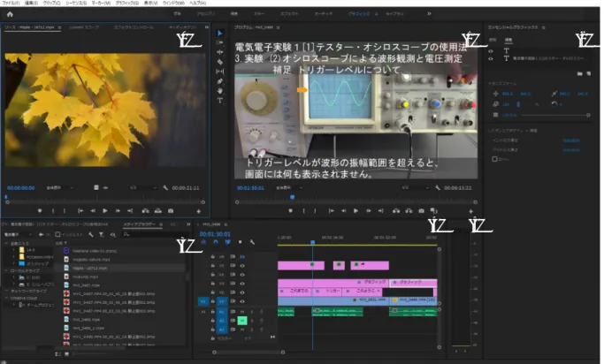The height and width of the screenshot is (364, 604).
Task: Play the Program monitor sequence
Action: pyautogui.click(x=356, y=211)
